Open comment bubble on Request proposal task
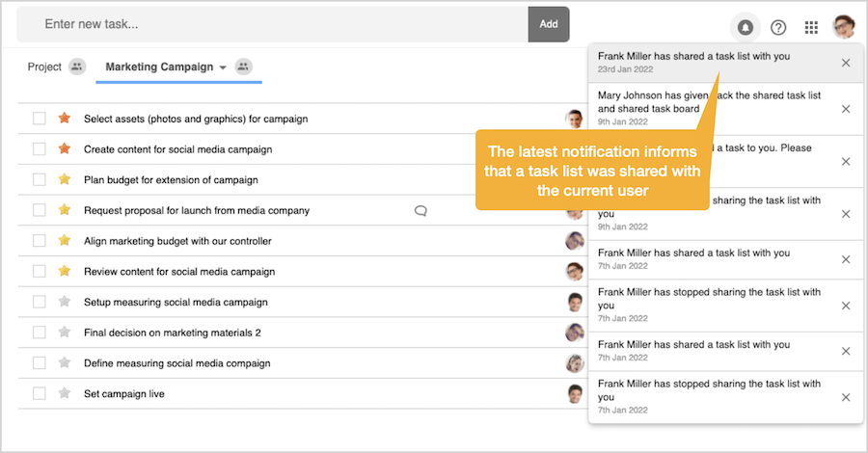Screen dimensions: 868x453 420,210
